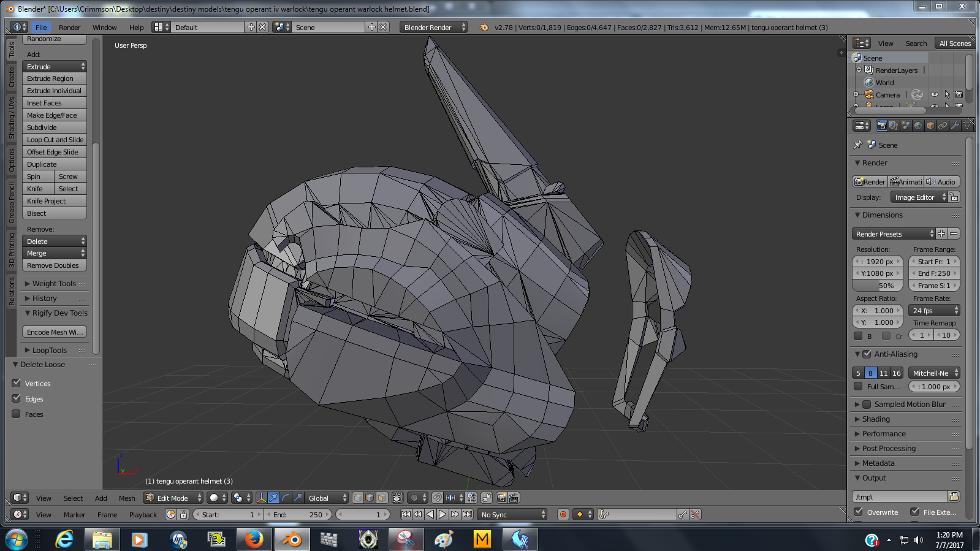Click the OpenGL render active viewport icon
This screenshot has height=551, width=980.
click(501, 498)
